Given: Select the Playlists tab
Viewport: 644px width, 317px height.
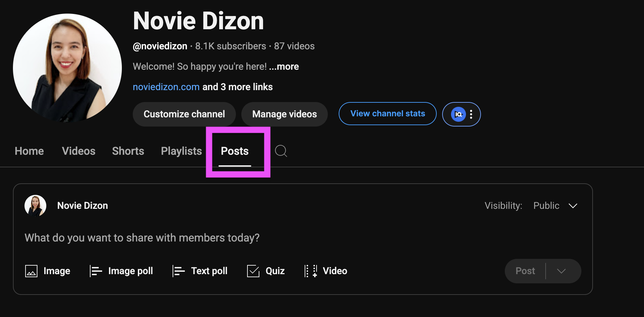Looking at the screenshot, I should 181,151.
